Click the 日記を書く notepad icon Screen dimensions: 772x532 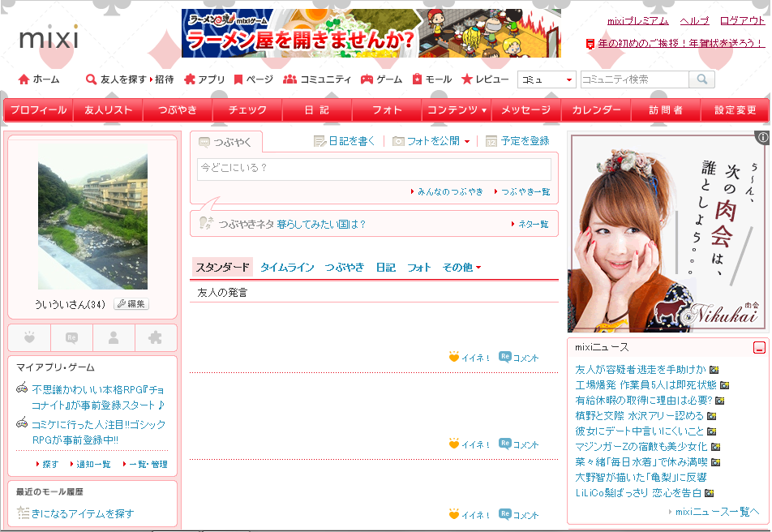(x=320, y=141)
